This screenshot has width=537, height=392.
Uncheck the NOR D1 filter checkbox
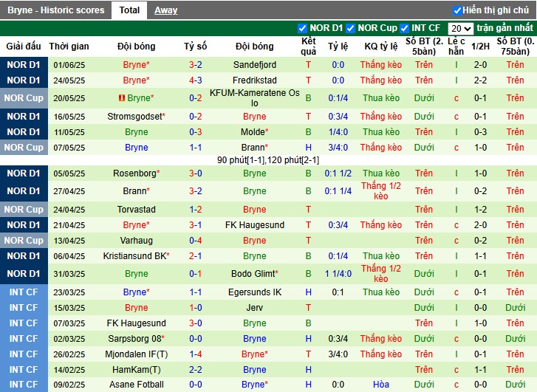coord(302,28)
